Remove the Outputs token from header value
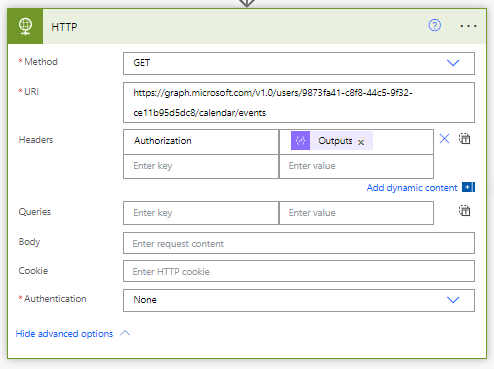 [361, 142]
